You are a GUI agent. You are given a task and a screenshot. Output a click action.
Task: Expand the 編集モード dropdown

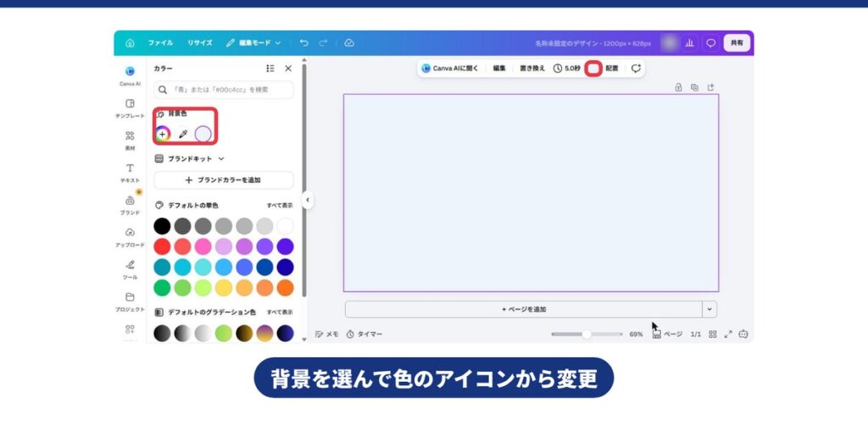253,43
